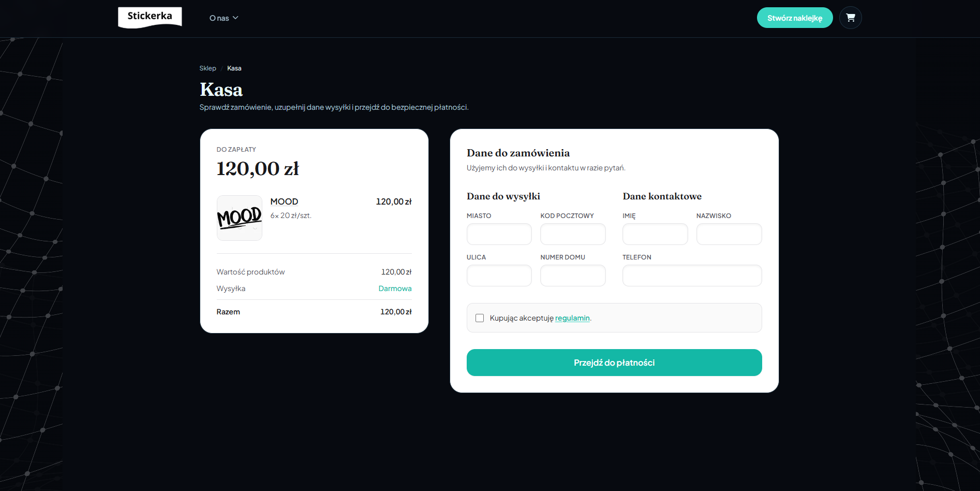Click the chevron next to O nas
This screenshot has width=980, height=491.
click(235, 18)
